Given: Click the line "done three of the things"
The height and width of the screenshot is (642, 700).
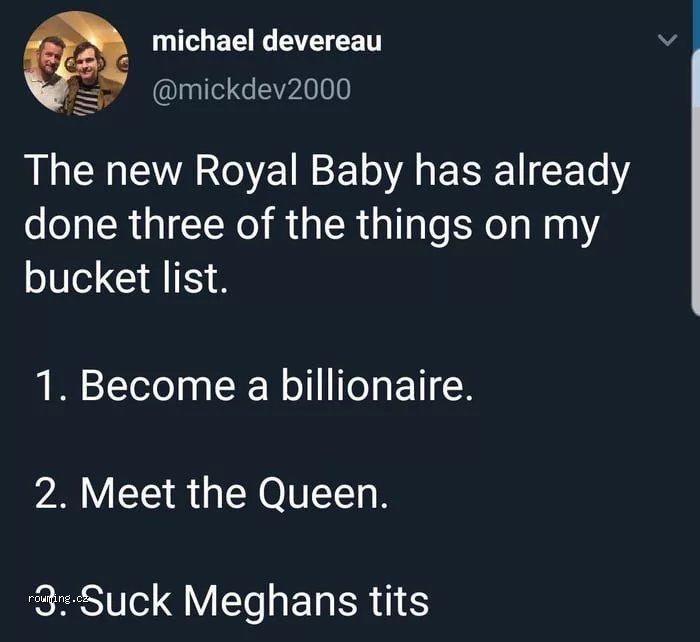Looking at the screenshot, I should point(310,224).
